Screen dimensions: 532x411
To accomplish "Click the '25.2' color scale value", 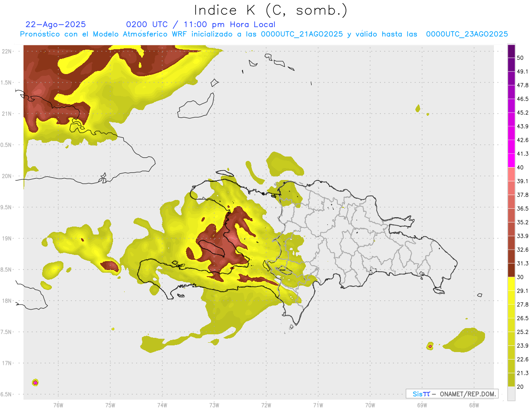I will tap(523, 332).
